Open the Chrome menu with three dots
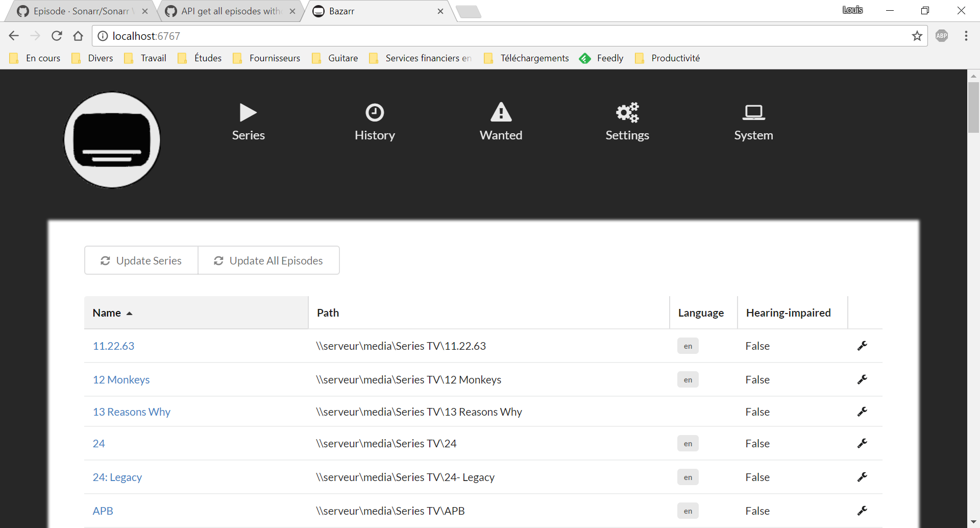980x528 pixels. tap(966, 36)
